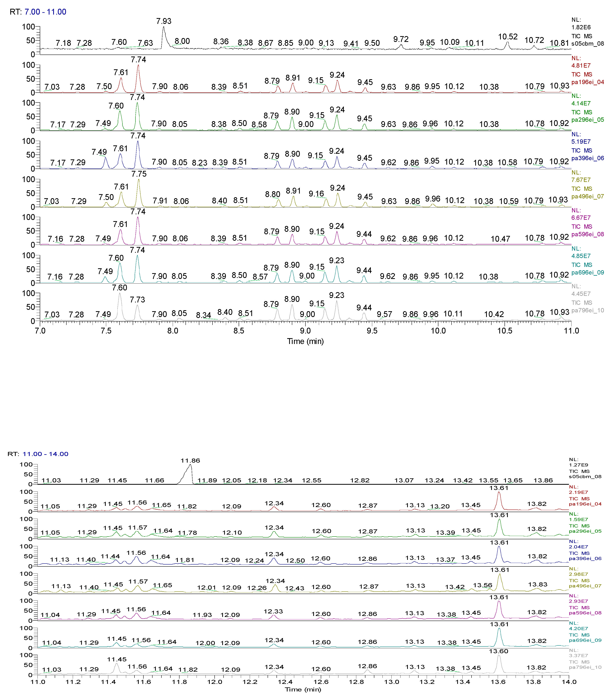The height and width of the screenshot is (700, 613).
Task: Click the NL value 1.82E6
Action: pos(581,27)
